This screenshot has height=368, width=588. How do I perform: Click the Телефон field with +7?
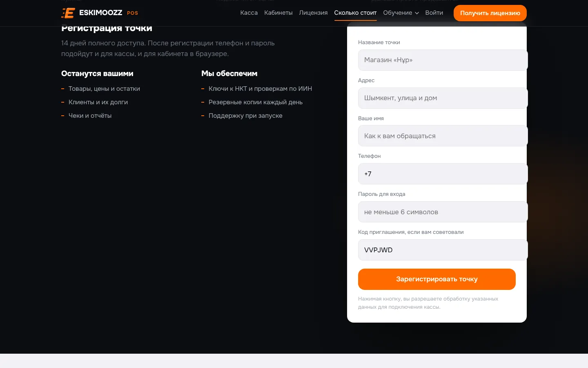coord(443,174)
